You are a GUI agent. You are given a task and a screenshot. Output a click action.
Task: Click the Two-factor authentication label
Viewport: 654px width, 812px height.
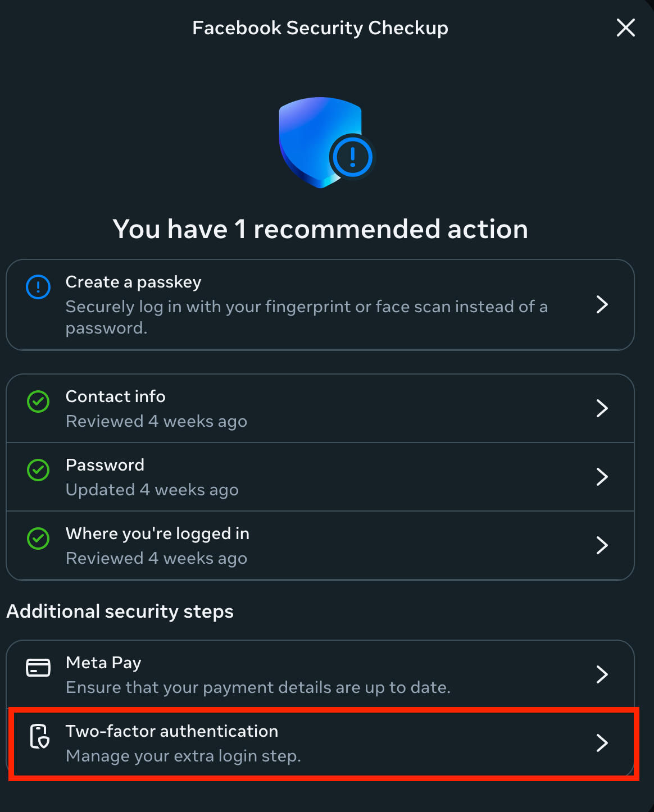172,731
